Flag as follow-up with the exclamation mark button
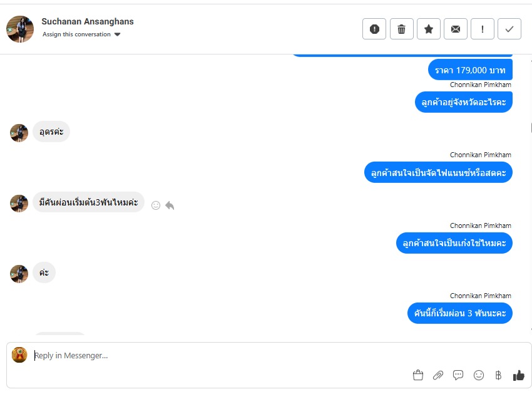The image size is (532, 394). click(x=482, y=29)
